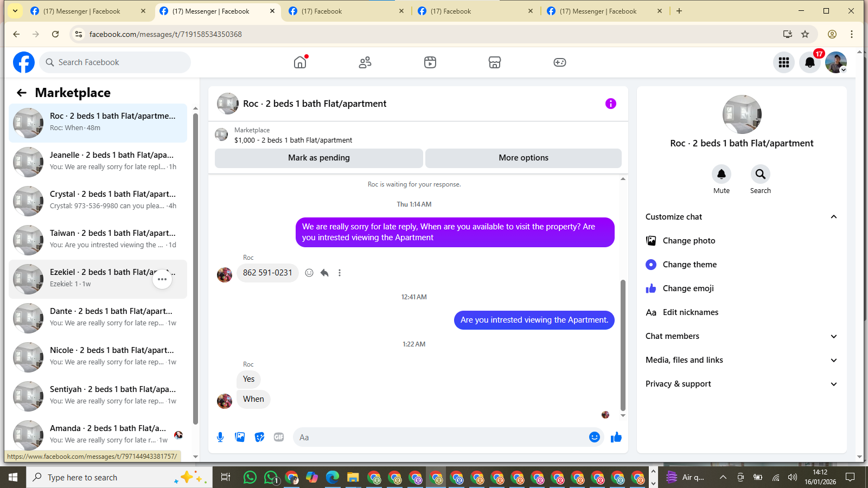Choose a sticker icon in composer
The width and height of the screenshot is (868, 488).
click(259, 437)
